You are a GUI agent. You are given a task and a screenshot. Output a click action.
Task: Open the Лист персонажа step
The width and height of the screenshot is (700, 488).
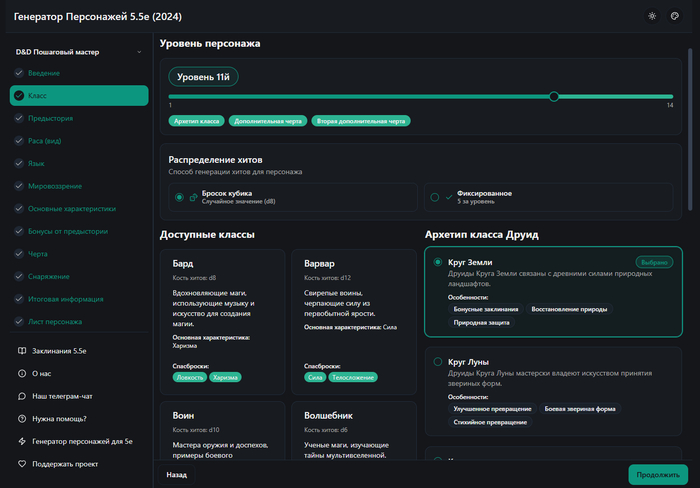(55, 321)
